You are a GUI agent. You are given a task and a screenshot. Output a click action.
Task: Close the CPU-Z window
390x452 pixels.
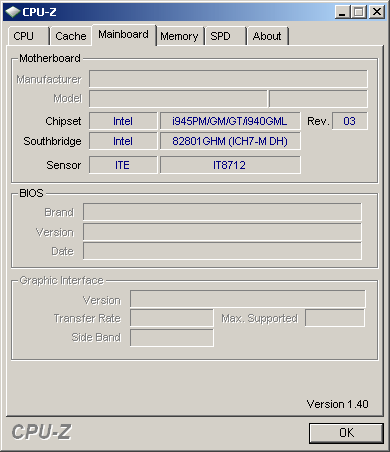(377, 12)
